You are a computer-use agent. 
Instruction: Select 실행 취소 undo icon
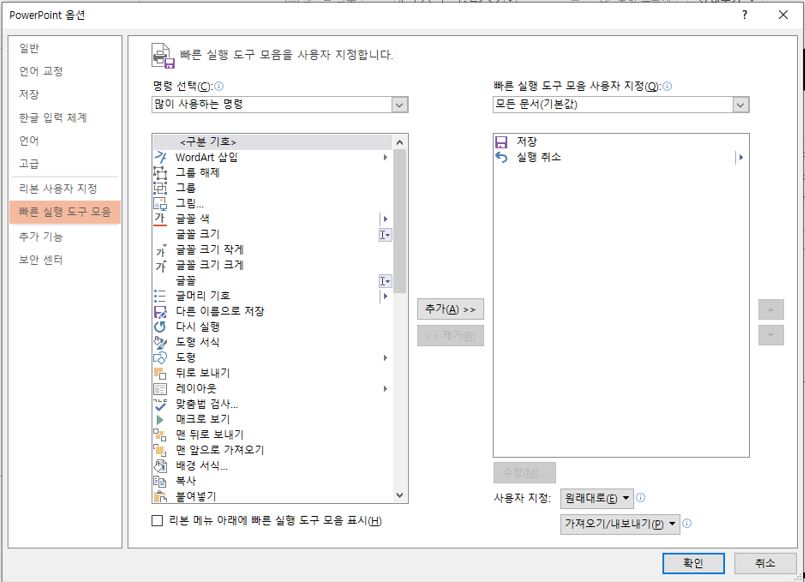[x=501, y=157]
